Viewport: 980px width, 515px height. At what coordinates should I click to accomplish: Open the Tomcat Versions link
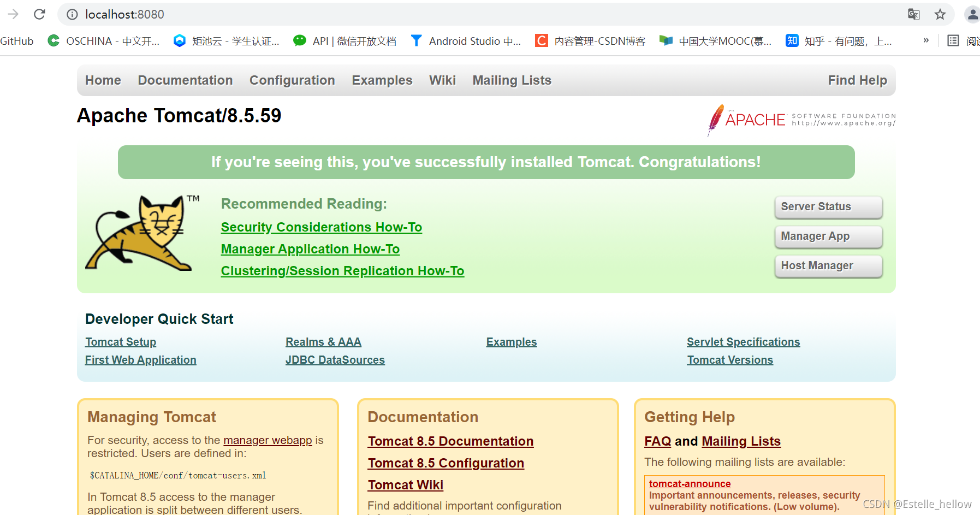[730, 360]
